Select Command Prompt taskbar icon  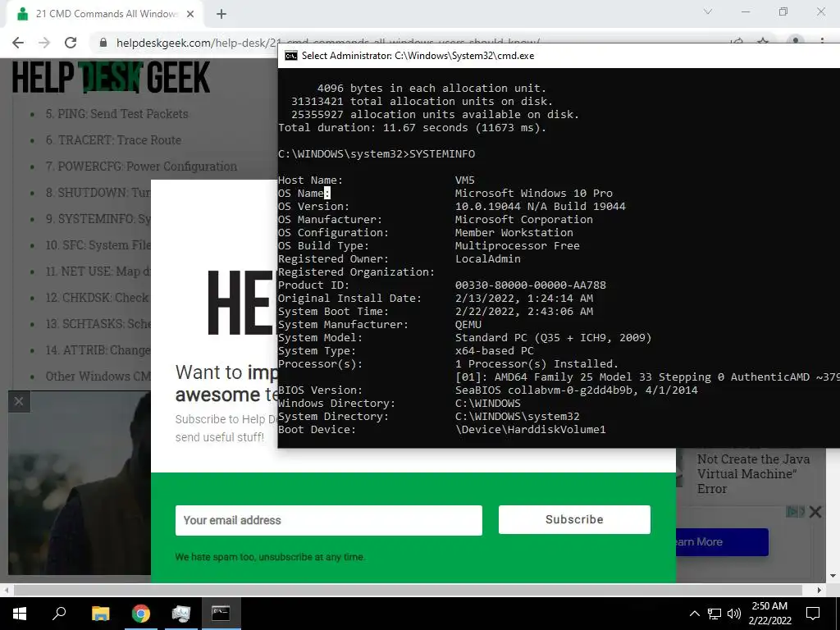[221, 614]
